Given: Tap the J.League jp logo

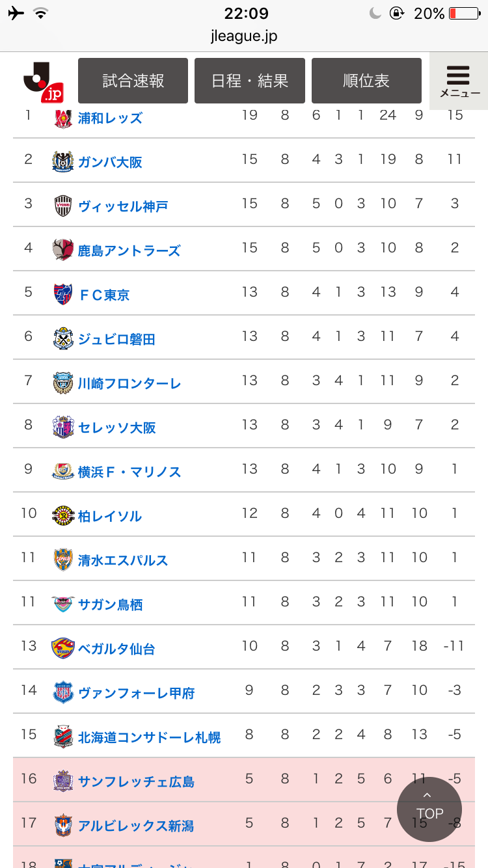Looking at the screenshot, I should [x=43, y=82].
